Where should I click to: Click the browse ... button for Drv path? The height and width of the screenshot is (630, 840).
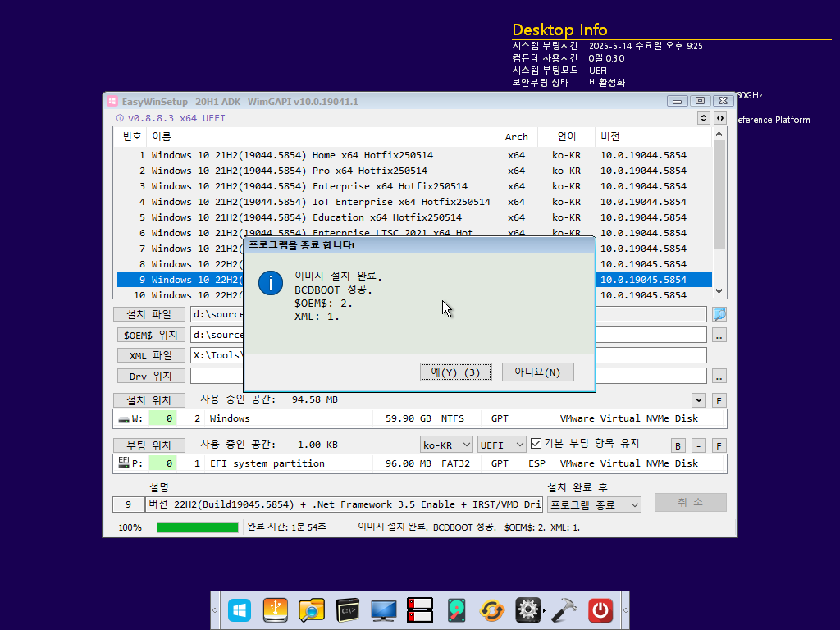point(719,376)
